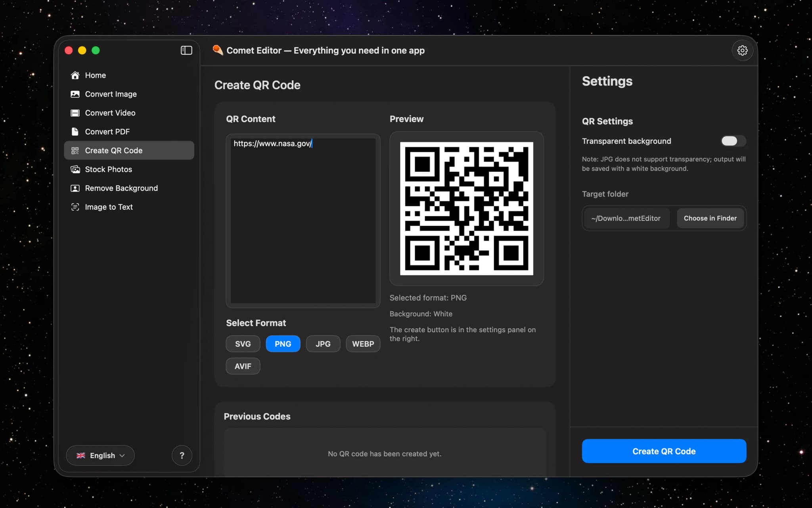The image size is (812, 508).
Task: Select the SVG format option
Action: (243, 344)
